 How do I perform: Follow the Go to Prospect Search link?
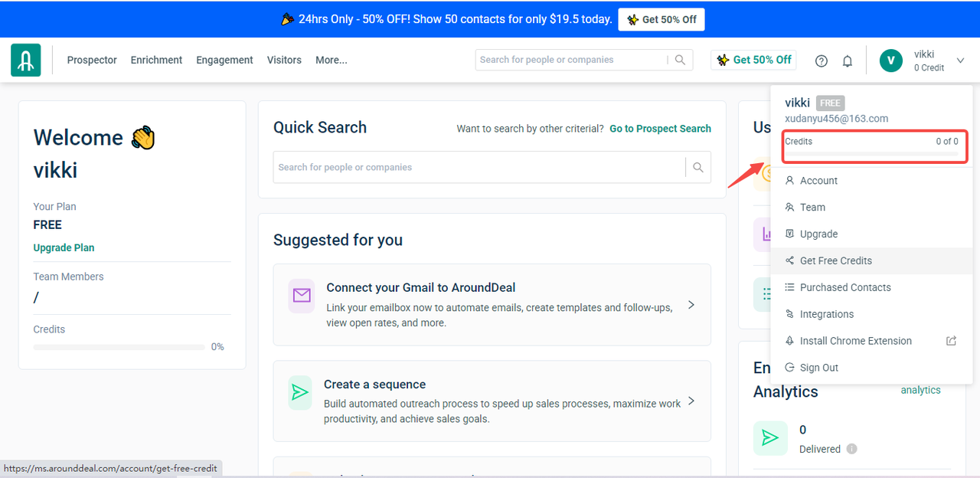click(660, 129)
